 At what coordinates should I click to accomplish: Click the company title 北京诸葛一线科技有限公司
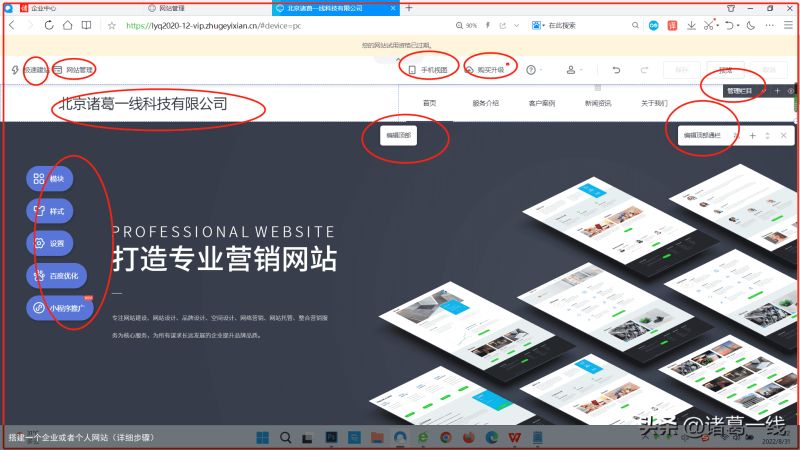142,104
